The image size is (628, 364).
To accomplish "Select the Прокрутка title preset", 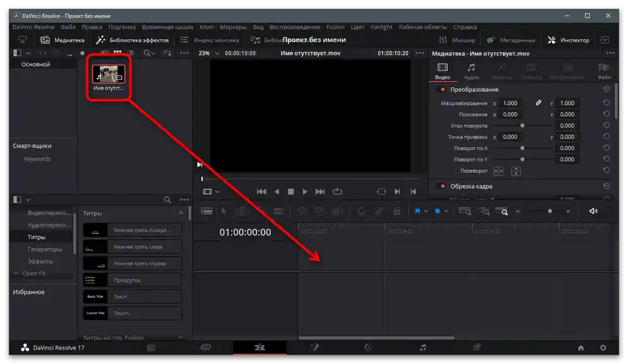I will click(x=133, y=280).
